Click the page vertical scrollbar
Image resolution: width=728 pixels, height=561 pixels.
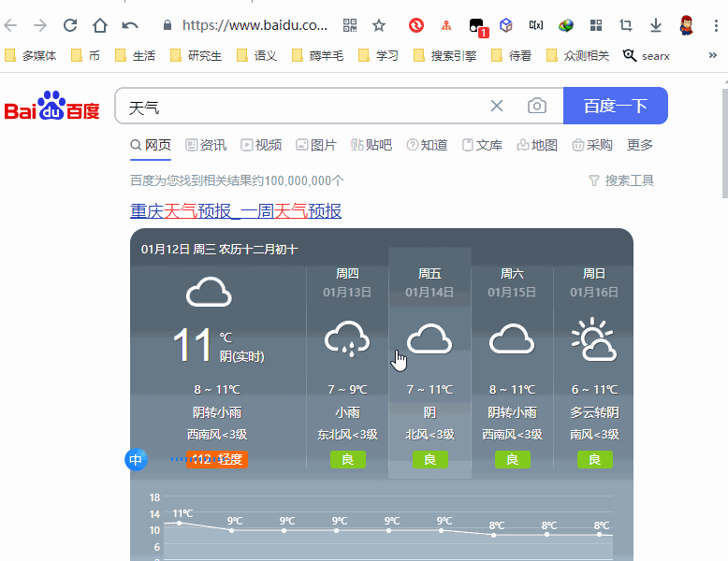click(x=725, y=144)
